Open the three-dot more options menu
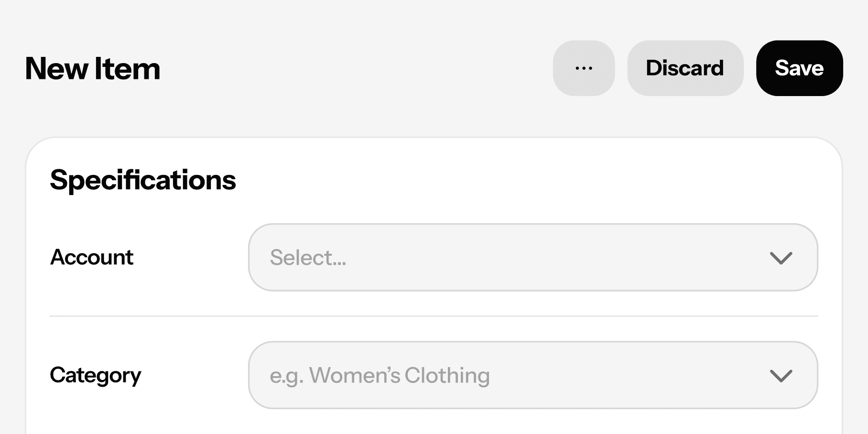 pyautogui.click(x=584, y=68)
